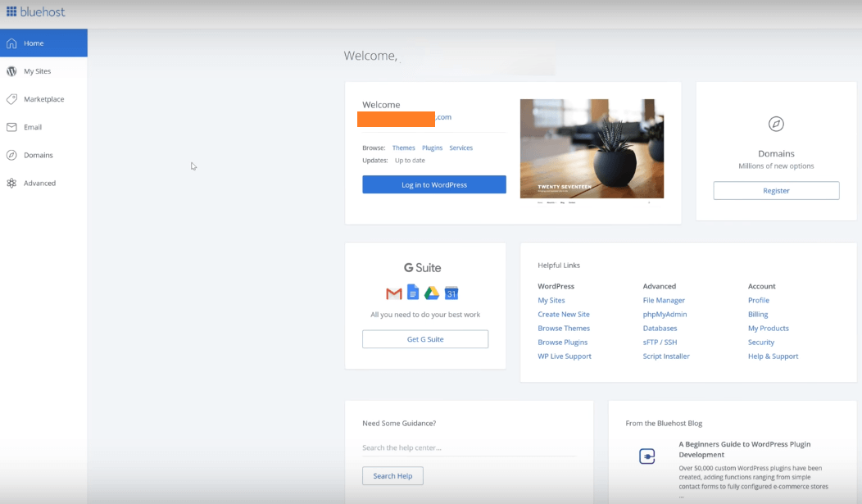Viewport: 862px width, 504px height.
Task: Open the Beginners Guide to WordPress Plugin article
Action: tap(744, 449)
